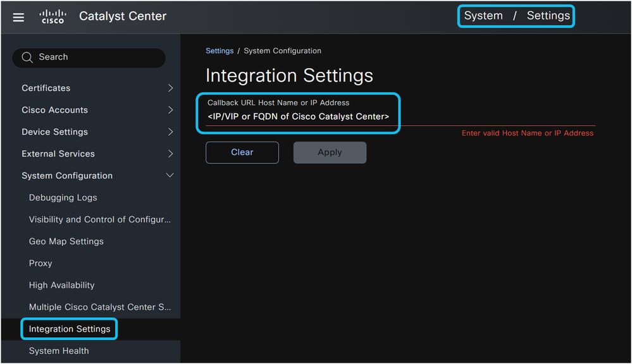Open the hamburger navigation menu
Screen dimensions: 632x364
tap(18, 17)
